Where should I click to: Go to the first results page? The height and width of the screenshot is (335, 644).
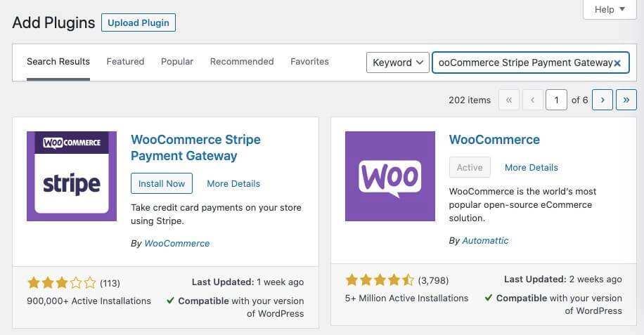509,100
